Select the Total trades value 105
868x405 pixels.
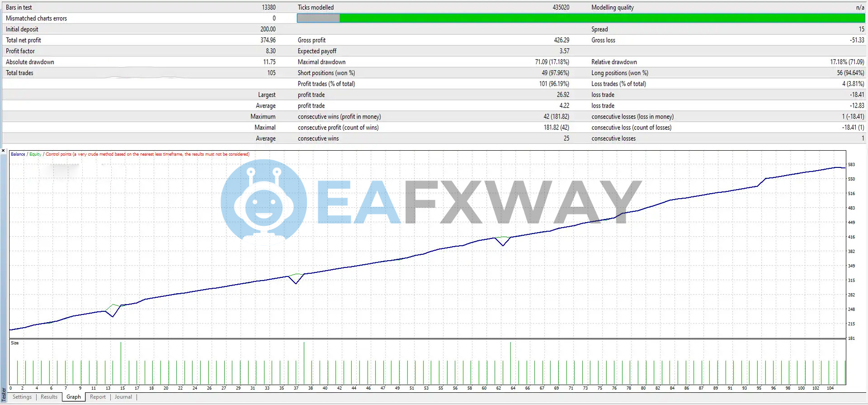[271, 73]
